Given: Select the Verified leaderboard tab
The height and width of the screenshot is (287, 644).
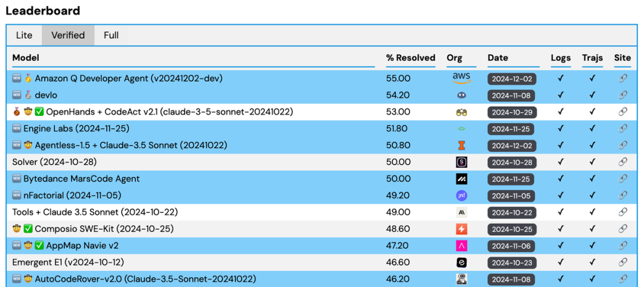Looking at the screenshot, I should click(68, 35).
